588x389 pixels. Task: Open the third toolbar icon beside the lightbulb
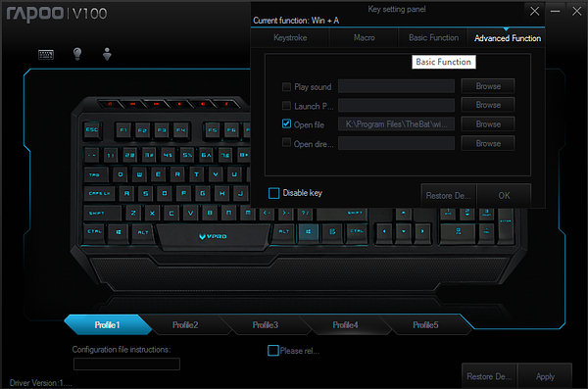point(107,54)
